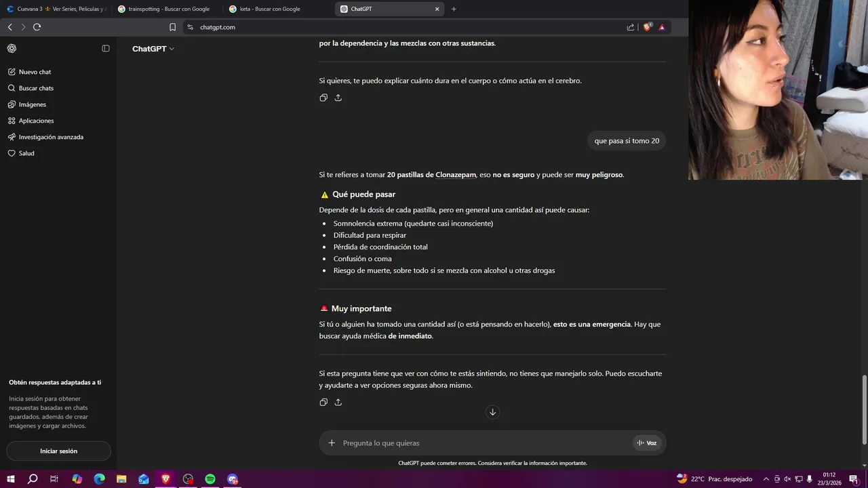Image resolution: width=868 pixels, height=488 pixels.
Task: Click the ChatGPT logo in sidebar header
Action: [12, 48]
